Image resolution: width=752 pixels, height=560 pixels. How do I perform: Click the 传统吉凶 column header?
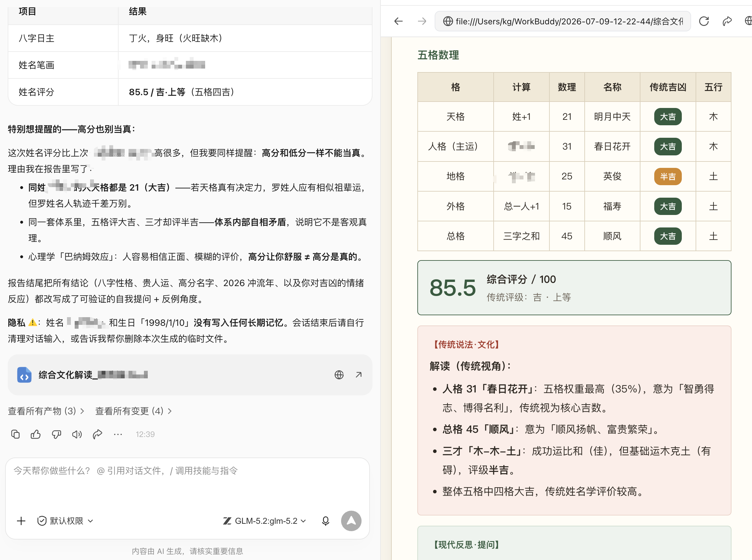tap(668, 87)
